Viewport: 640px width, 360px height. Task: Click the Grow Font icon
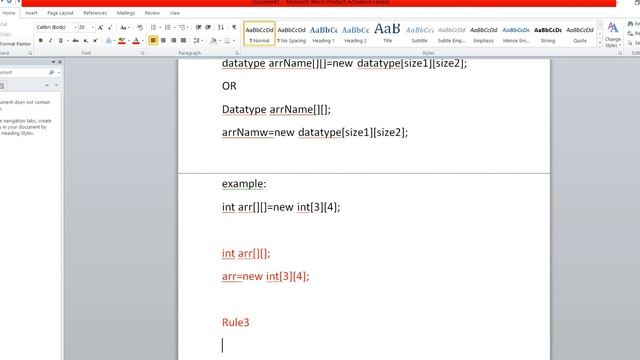tap(100, 27)
